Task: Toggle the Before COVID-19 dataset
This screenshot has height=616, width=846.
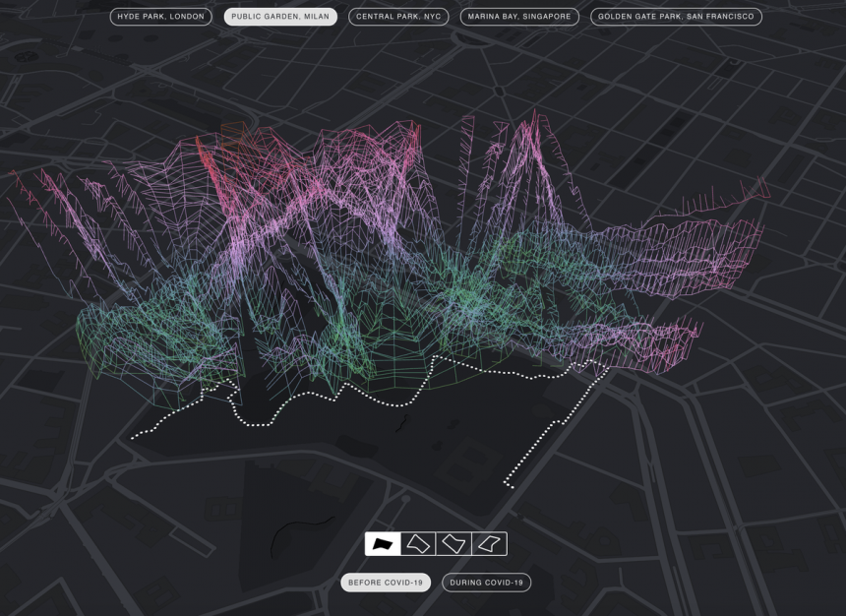Action: coord(386,583)
